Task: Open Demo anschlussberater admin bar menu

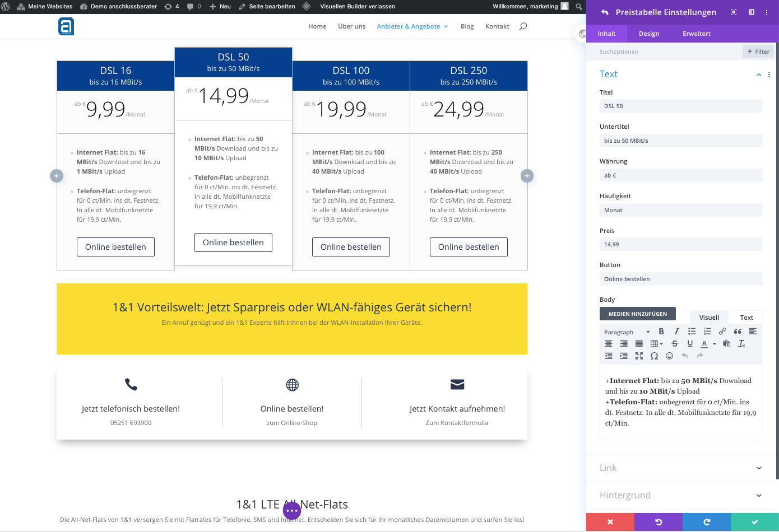Action: click(118, 6)
